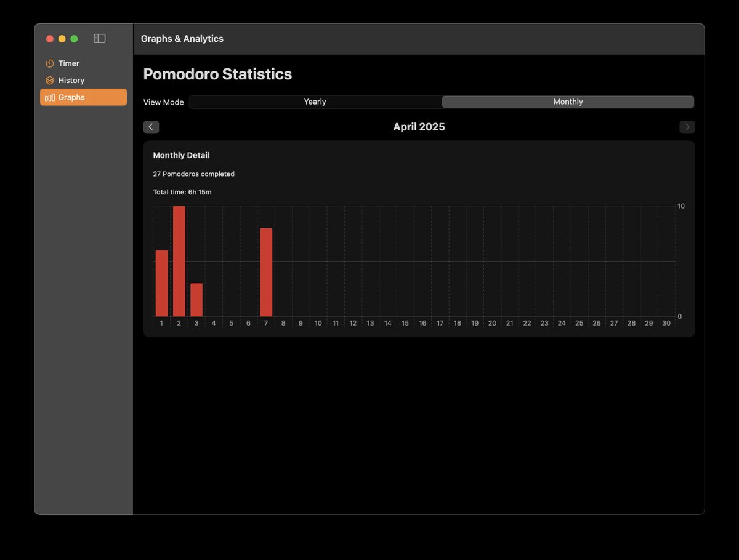Open Timer from the sidebar
This screenshot has width=739, height=560.
pyautogui.click(x=70, y=63)
